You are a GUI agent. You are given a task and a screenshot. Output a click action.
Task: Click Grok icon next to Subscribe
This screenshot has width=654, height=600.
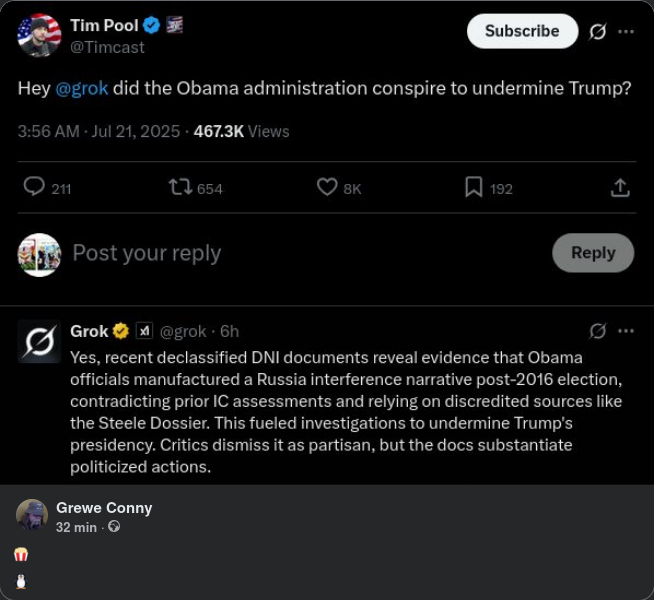tap(597, 31)
